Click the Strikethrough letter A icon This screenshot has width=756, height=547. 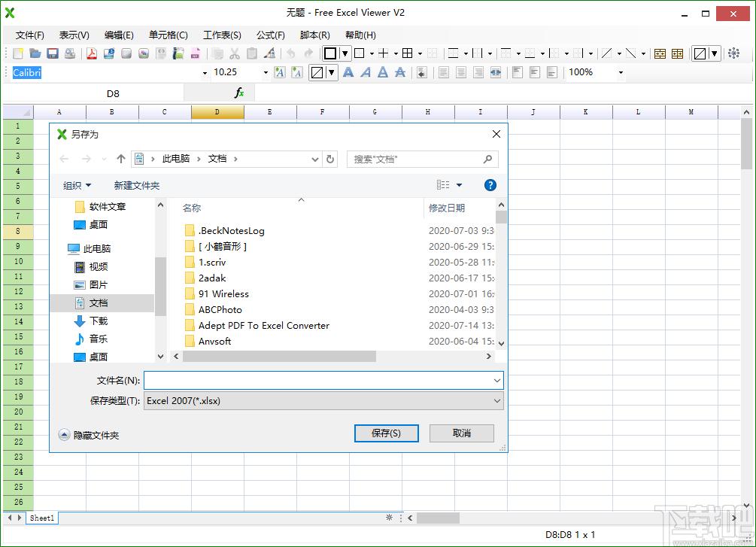pyautogui.click(x=400, y=72)
